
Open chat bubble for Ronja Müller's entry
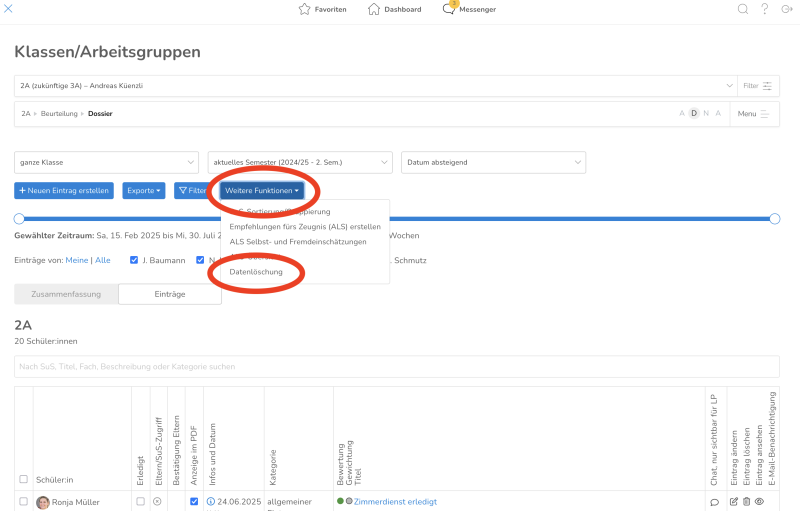(714, 502)
